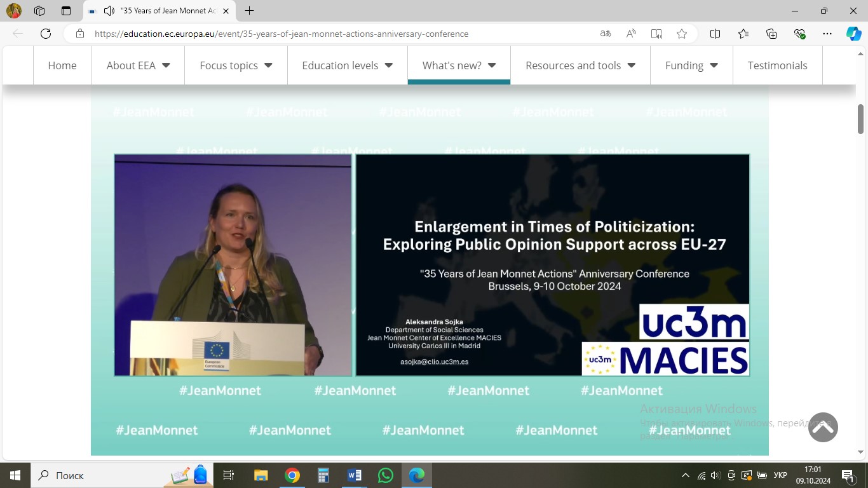Open the Testimonials menu item
Viewport: 868px width, 488px height.
click(x=777, y=65)
